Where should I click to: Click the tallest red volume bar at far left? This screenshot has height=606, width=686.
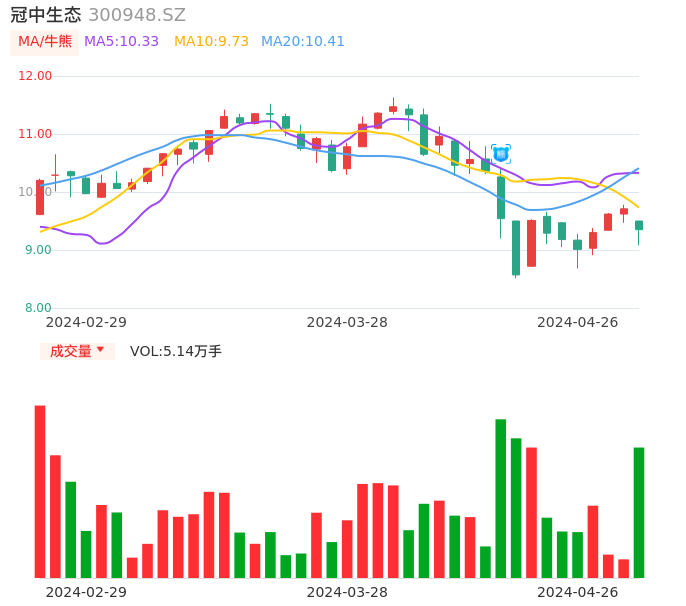click(40, 491)
